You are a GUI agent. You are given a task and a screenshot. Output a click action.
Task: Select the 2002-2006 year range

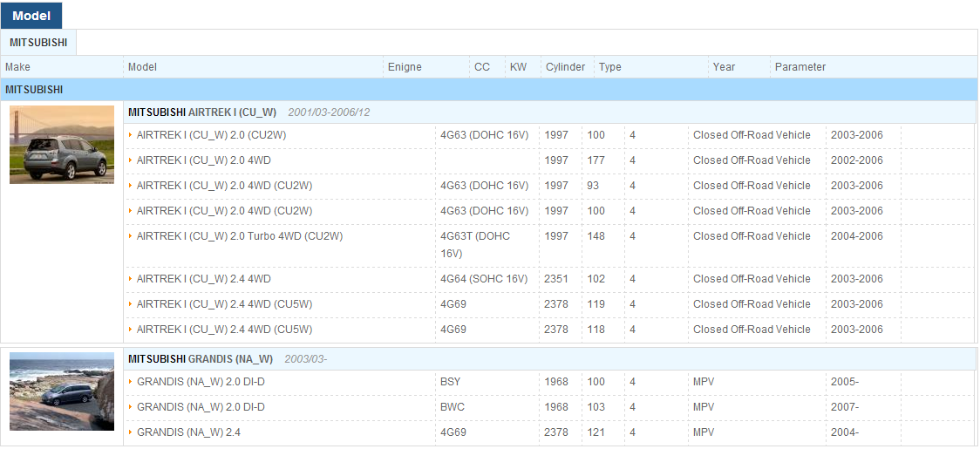pos(857,160)
